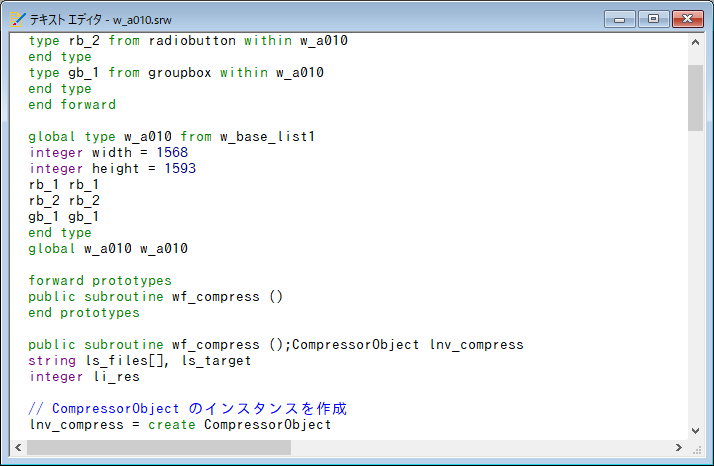Click the horizontal scrollbar thumb
Viewport: 714px width, 466px height.
tap(158, 448)
